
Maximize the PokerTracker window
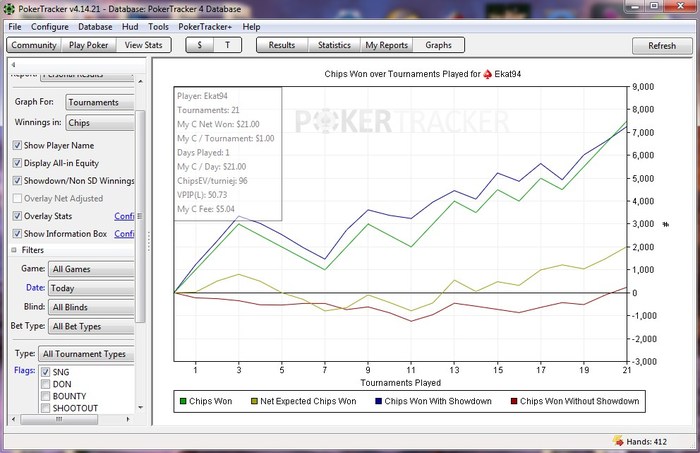point(654,6)
